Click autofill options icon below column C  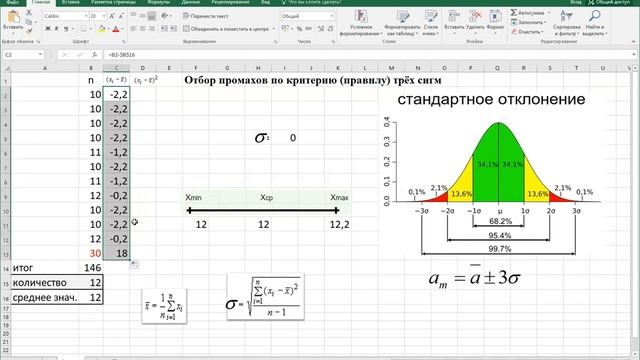pos(134,264)
